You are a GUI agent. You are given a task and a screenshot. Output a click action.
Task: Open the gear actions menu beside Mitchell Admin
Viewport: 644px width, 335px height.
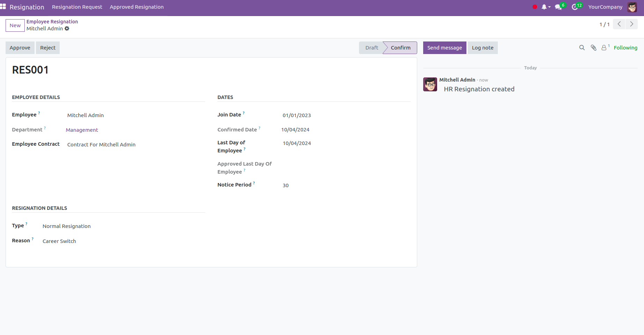pyautogui.click(x=67, y=29)
